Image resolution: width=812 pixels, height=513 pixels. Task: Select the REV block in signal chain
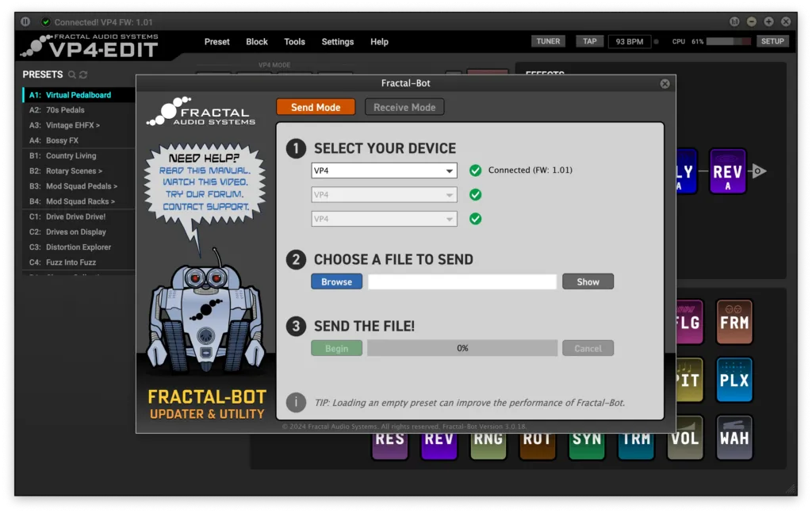pyautogui.click(x=727, y=171)
